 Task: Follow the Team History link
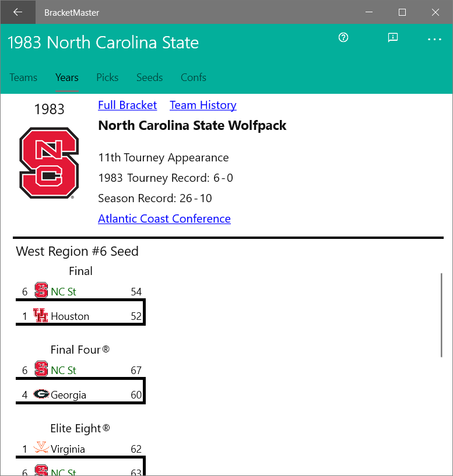pos(203,105)
